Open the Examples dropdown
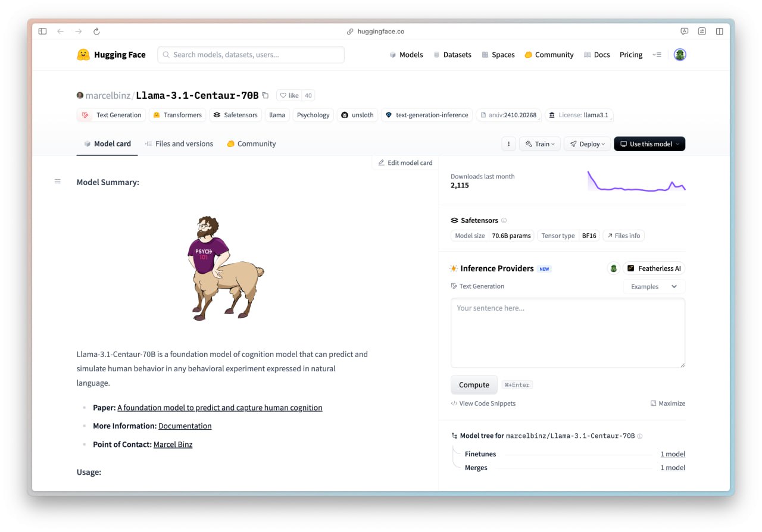Screen dimensions: 762x532 pyautogui.click(x=654, y=287)
